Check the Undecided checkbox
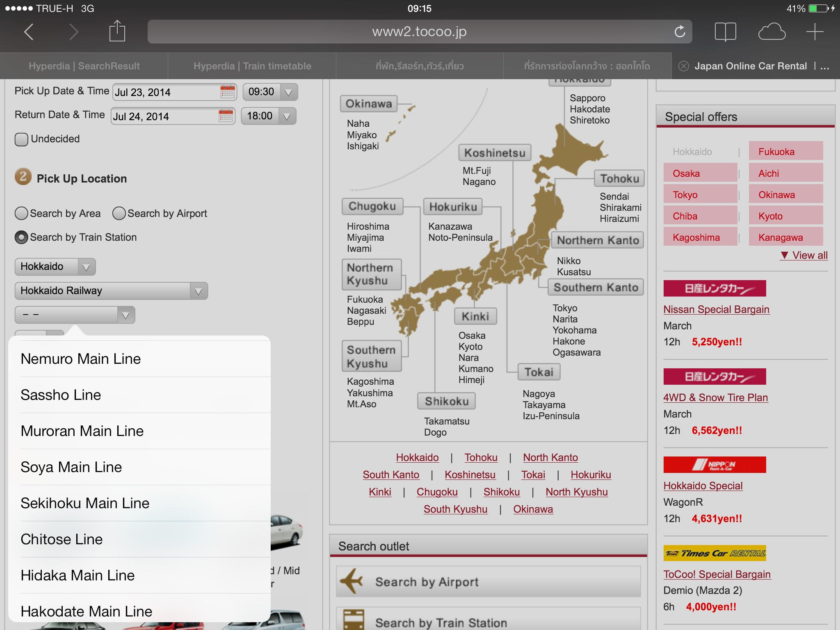Screen dimensions: 840x630 point(21,139)
